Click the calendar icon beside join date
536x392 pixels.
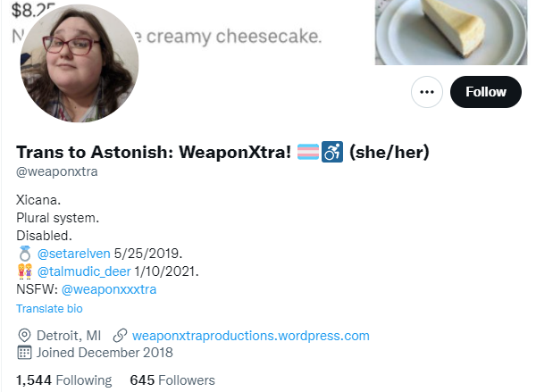click(24, 353)
